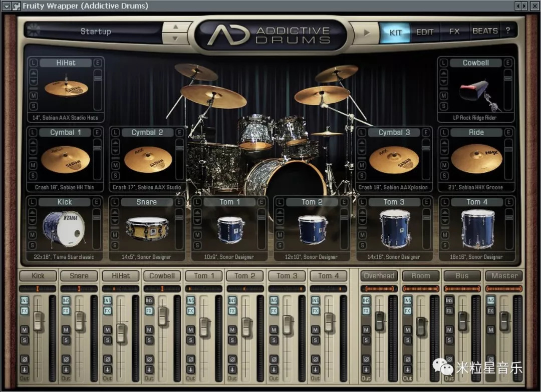Open the Edit page for the Snare slot

coord(179,202)
